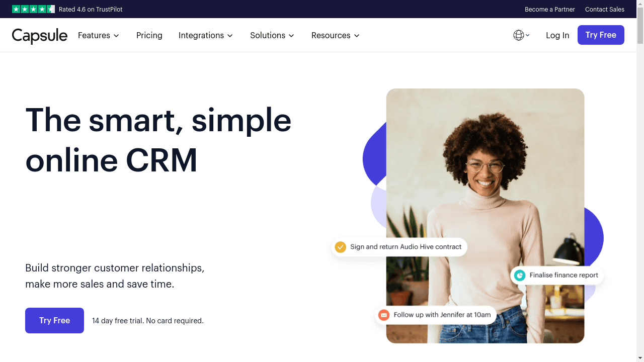The width and height of the screenshot is (644, 362).
Task: Click the TrustPilot star rating icons
Action: (x=33, y=9)
